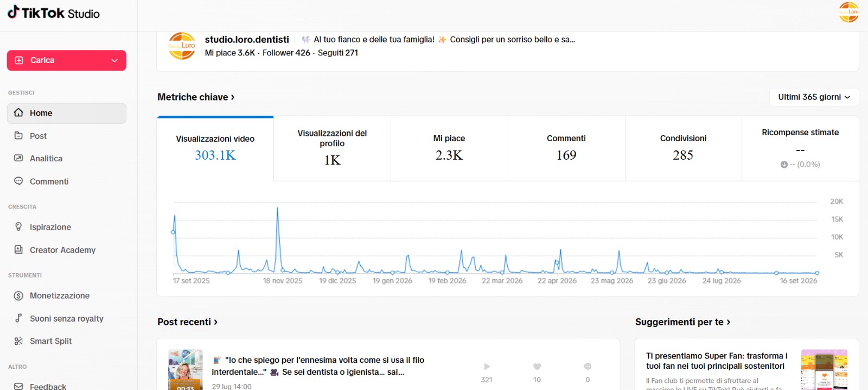Click the plus icon on Carica button

point(19,60)
